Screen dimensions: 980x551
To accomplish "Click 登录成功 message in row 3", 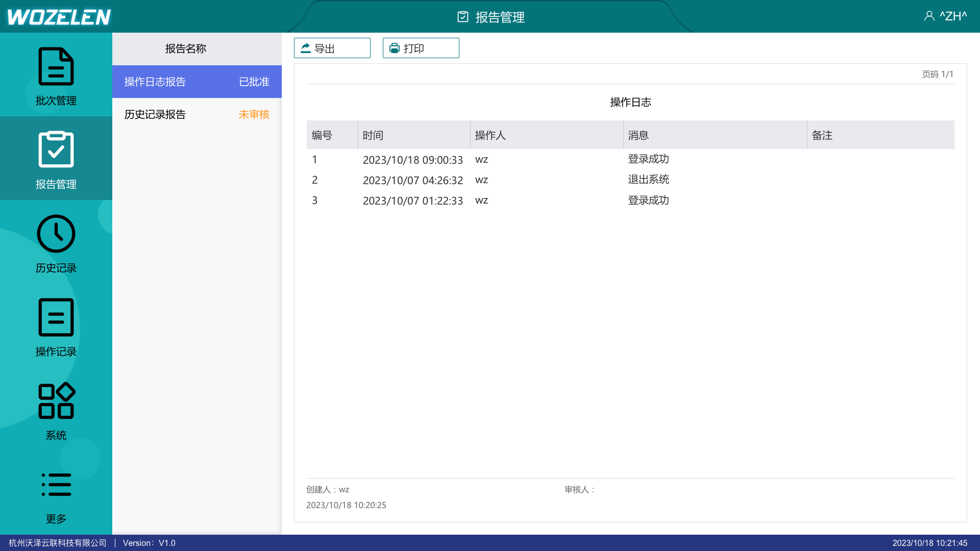I will [649, 201].
